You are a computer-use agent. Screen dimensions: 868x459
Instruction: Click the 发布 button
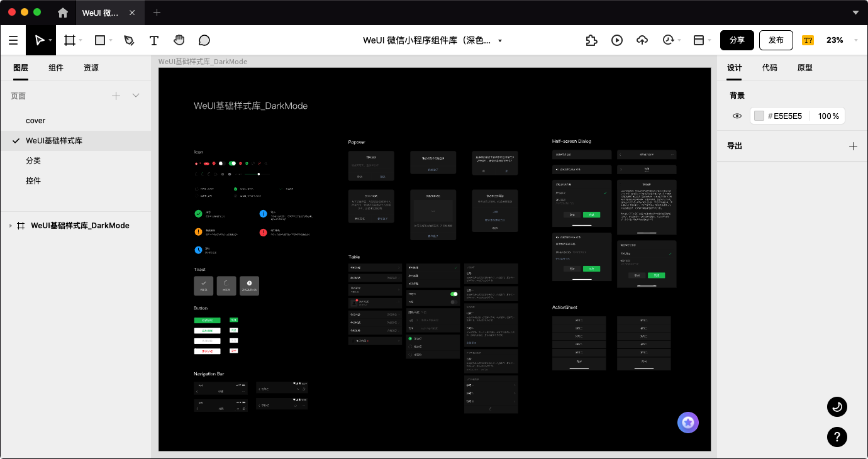pos(776,40)
